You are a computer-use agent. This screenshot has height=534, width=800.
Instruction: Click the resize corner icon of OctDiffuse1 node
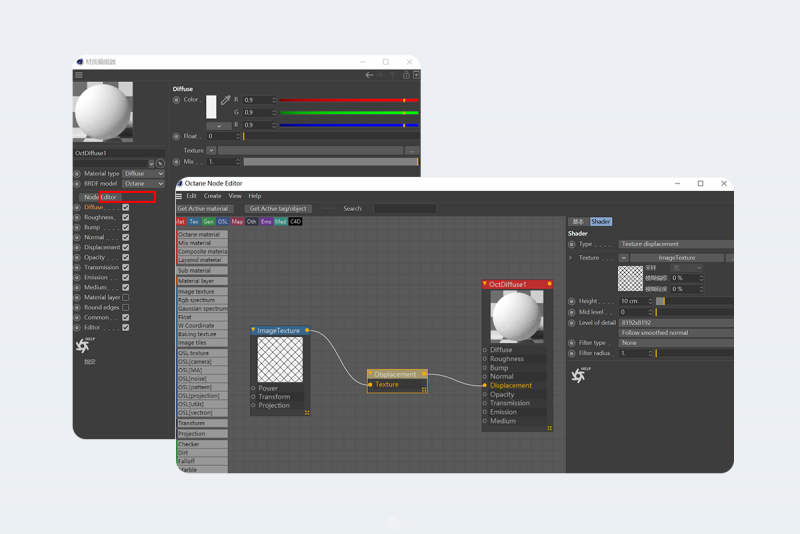tap(549, 428)
